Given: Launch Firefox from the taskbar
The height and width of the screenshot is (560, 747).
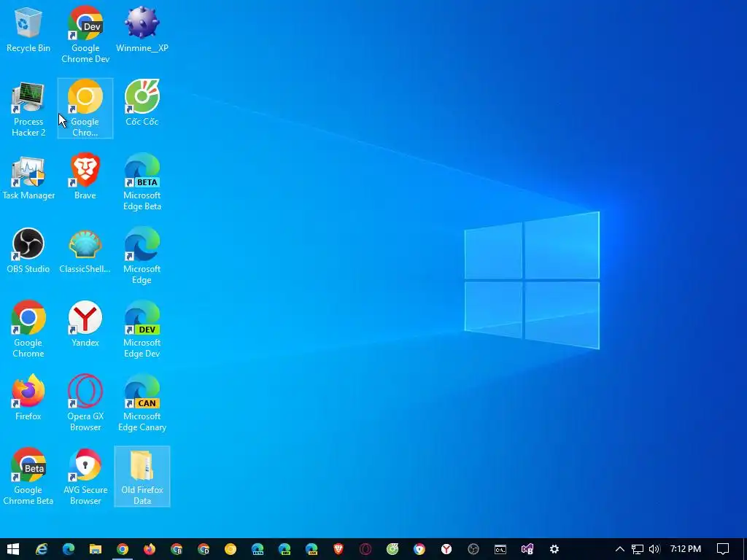Looking at the screenshot, I should [x=150, y=549].
